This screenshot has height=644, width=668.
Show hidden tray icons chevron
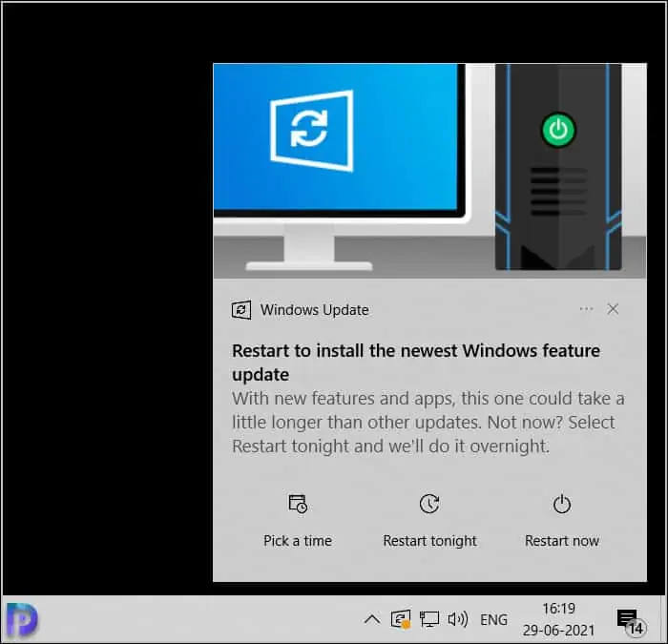click(x=372, y=619)
